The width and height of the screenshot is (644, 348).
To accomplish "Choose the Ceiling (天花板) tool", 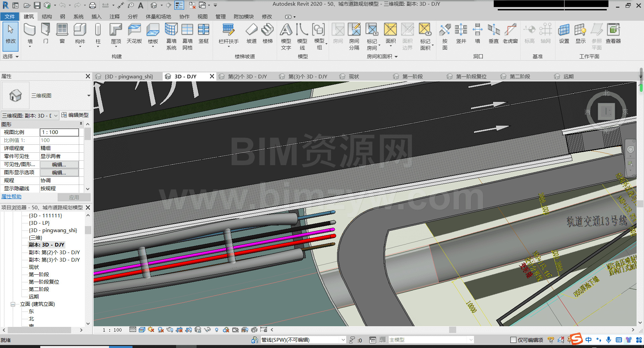I will click(134, 33).
